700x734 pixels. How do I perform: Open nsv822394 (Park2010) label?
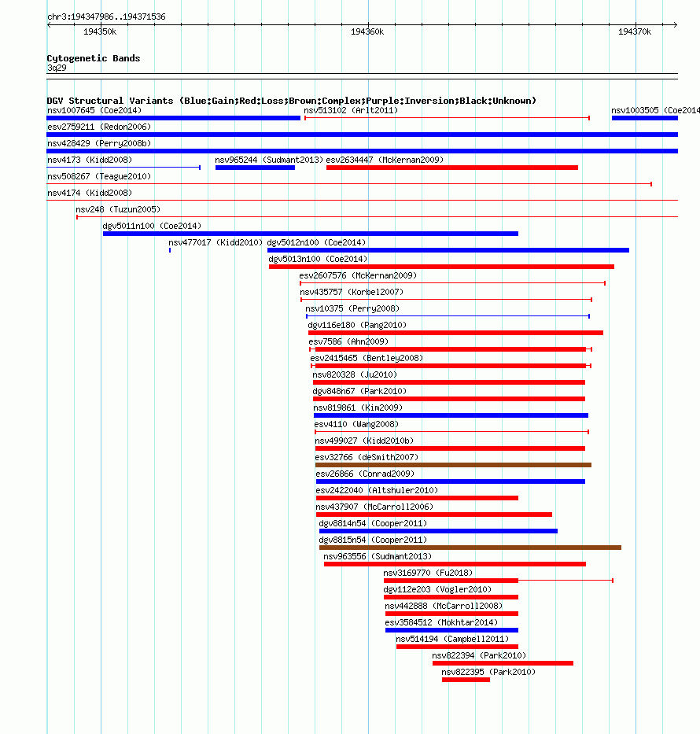click(479, 656)
